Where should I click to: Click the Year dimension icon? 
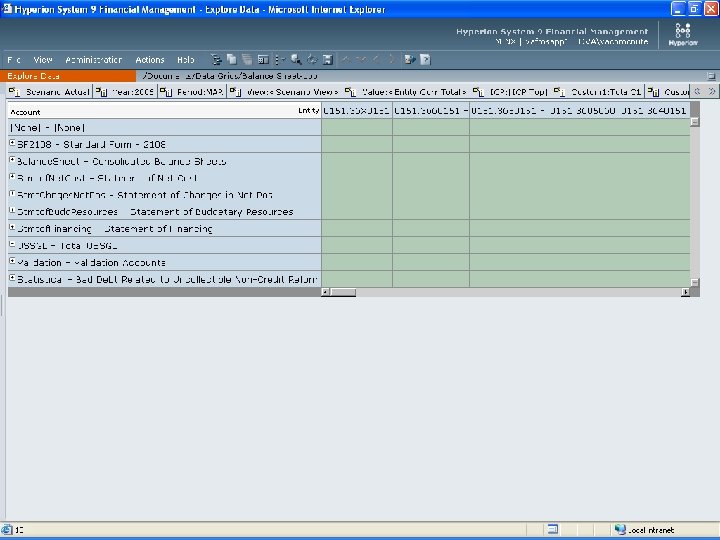point(101,92)
